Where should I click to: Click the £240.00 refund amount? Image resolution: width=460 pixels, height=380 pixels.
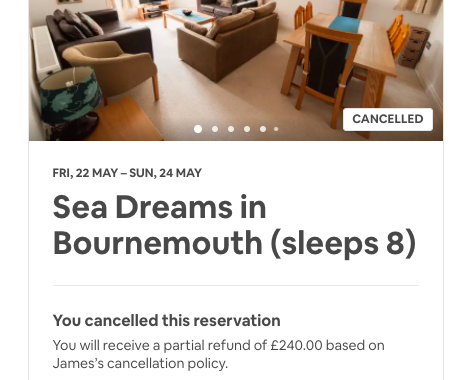tap(296, 345)
